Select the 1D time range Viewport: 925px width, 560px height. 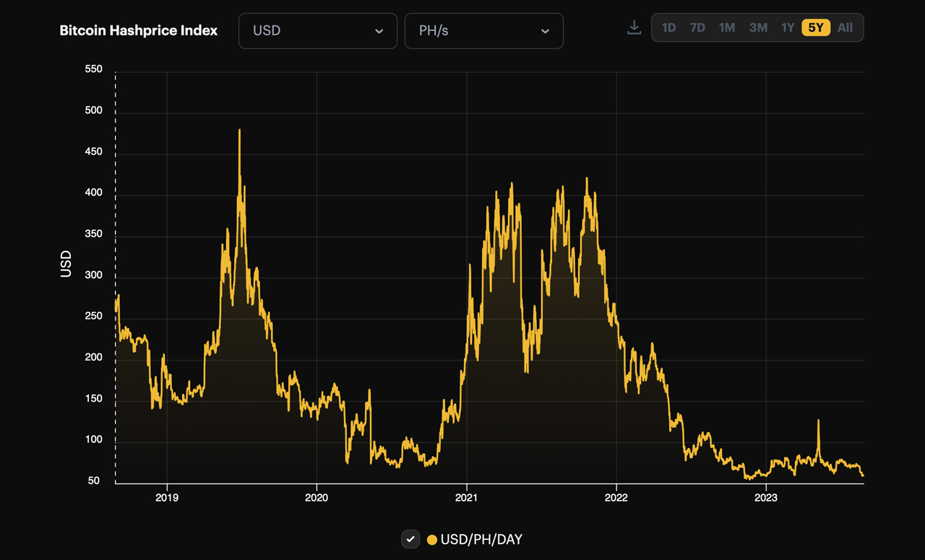tap(668, 27)
